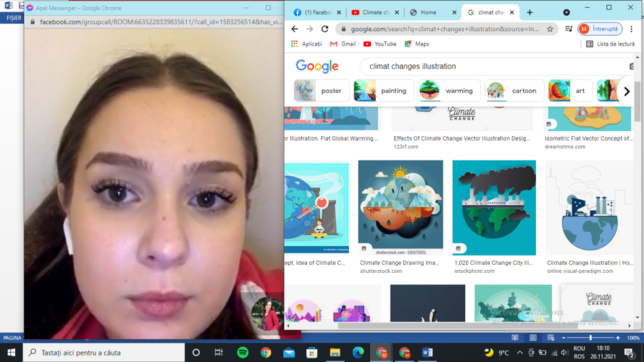This screenshot has width=644, height=362.
Task: Open Spotify from the taskbar
Action: (x=243, y=353)
